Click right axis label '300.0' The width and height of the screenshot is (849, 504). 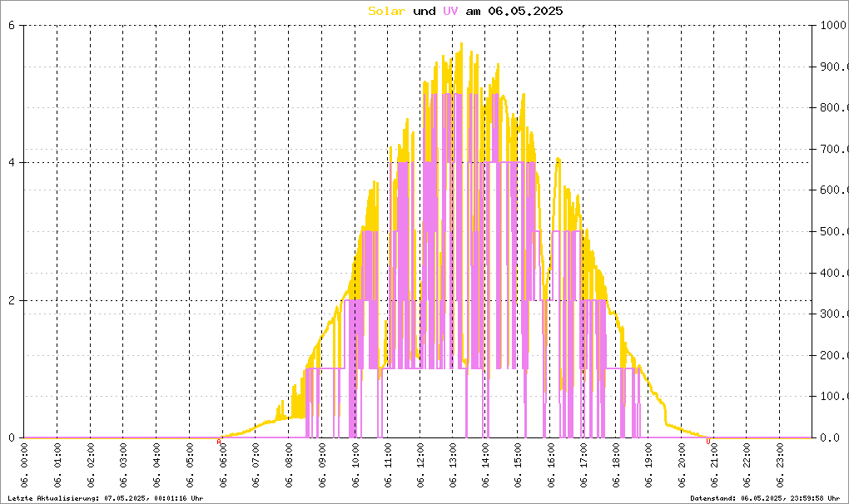click(x=834, y=314)
